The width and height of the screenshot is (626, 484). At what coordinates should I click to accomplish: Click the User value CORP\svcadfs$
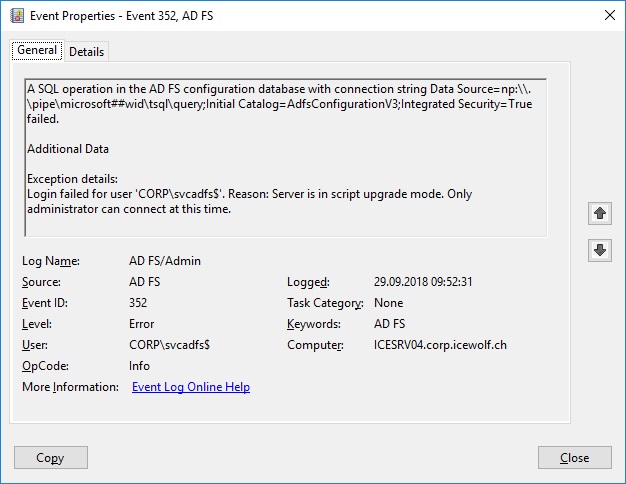pos(169,345)
